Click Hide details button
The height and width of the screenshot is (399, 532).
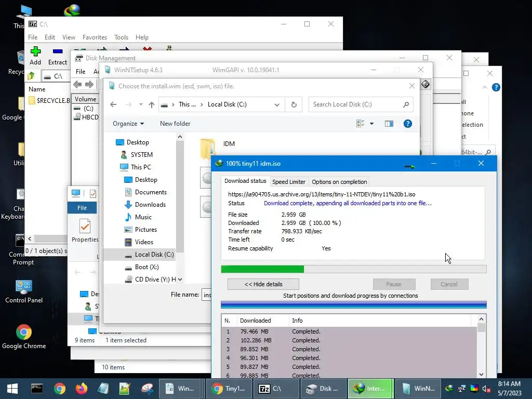(263, 284)
